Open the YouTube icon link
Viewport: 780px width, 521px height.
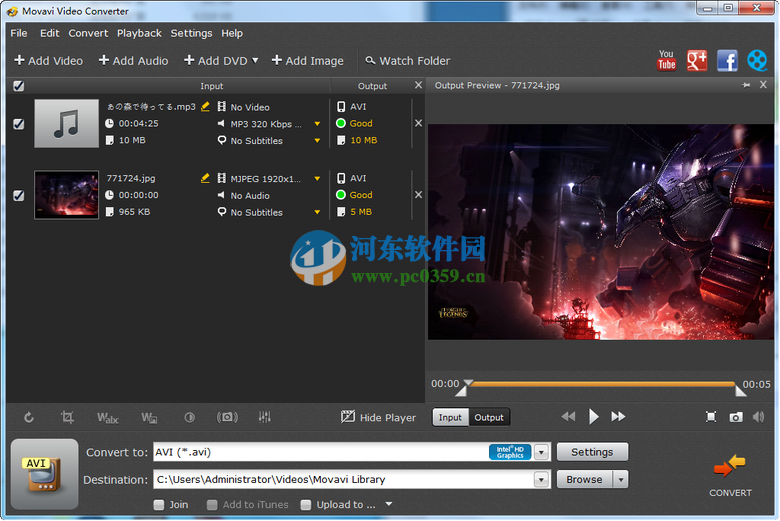pyautogui.click(x=667, y=61)
